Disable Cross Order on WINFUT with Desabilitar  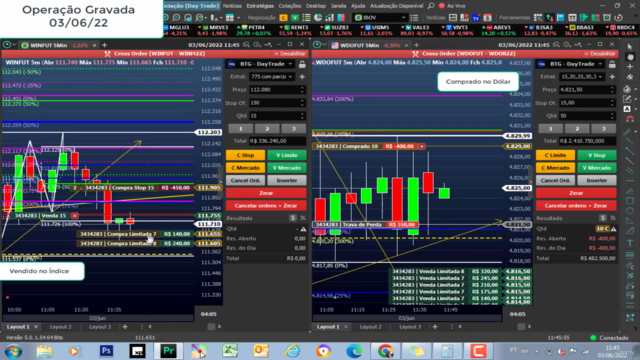click(290, 53)
